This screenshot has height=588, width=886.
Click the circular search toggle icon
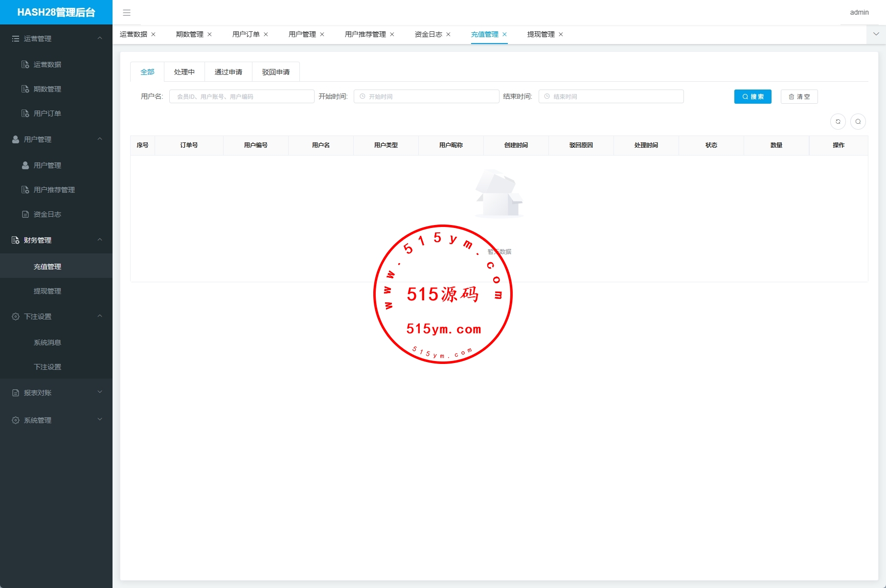coord(858,122)
